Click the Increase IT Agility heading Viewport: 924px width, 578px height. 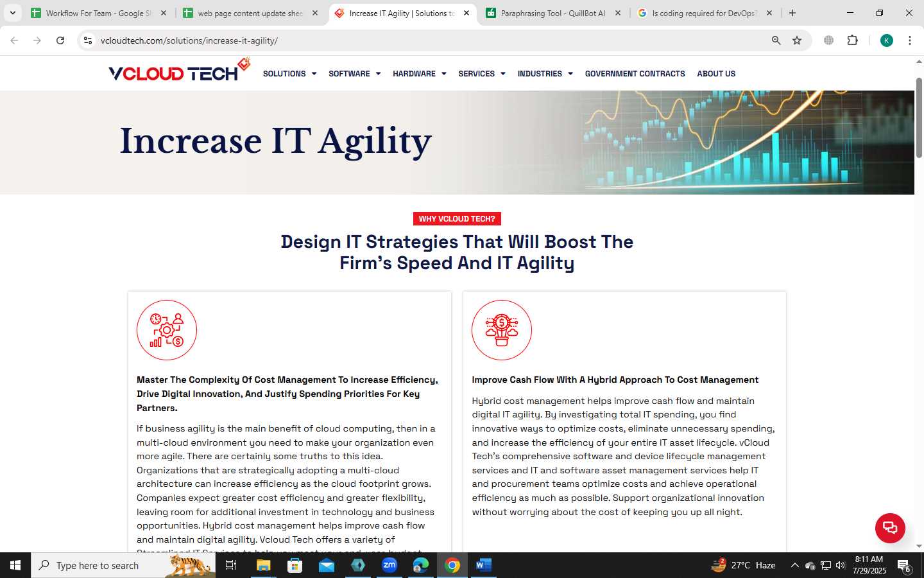point(275,141)
